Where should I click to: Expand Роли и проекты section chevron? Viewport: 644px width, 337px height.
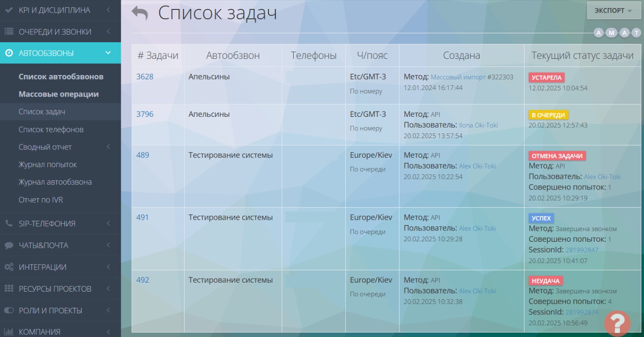(109, 310)
